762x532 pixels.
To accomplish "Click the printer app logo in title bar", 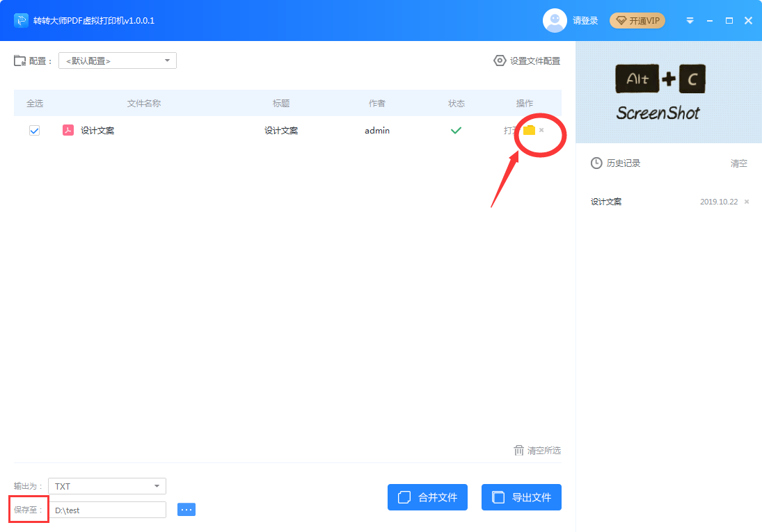I will pyautogui.click(x=20, y=20).
